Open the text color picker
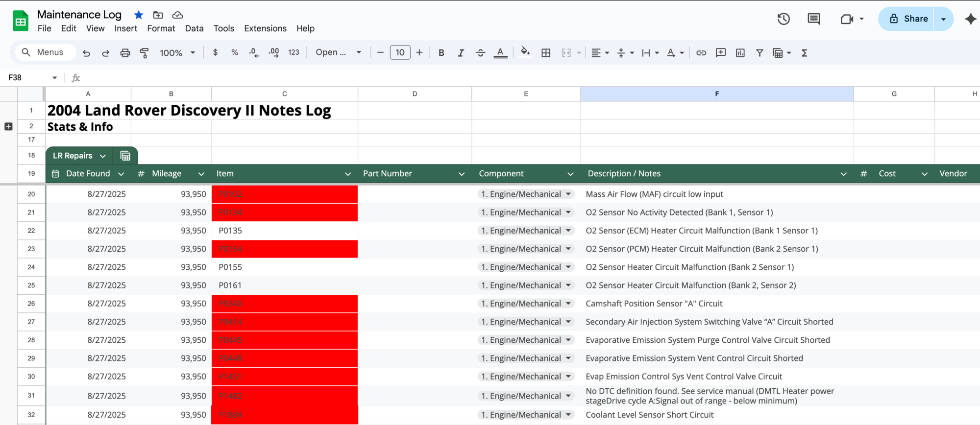 coord(500,53)
